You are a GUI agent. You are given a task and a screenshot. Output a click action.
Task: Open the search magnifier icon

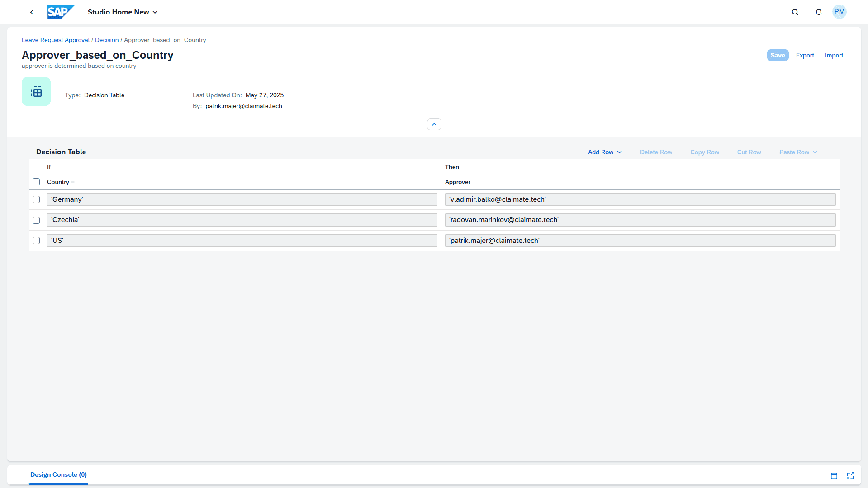795,12
